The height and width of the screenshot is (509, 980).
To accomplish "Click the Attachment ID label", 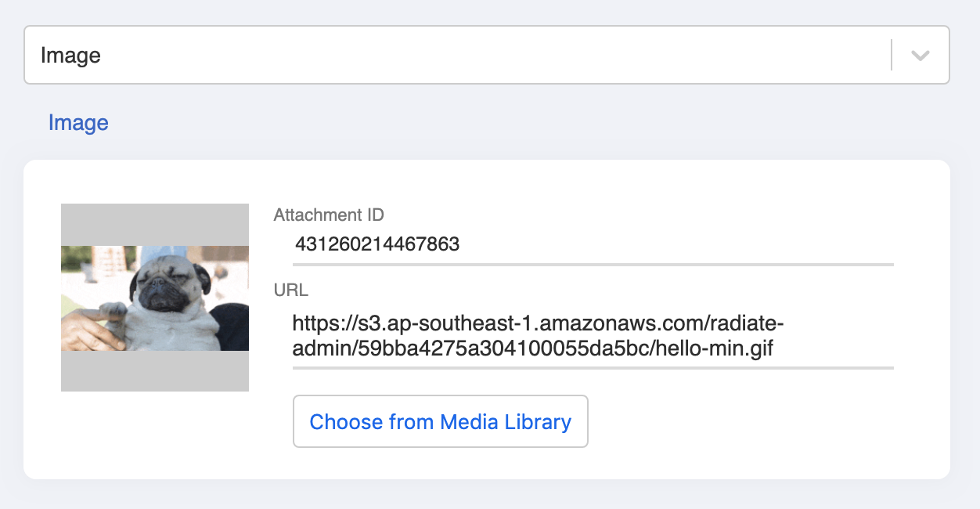I will [329, 215].
